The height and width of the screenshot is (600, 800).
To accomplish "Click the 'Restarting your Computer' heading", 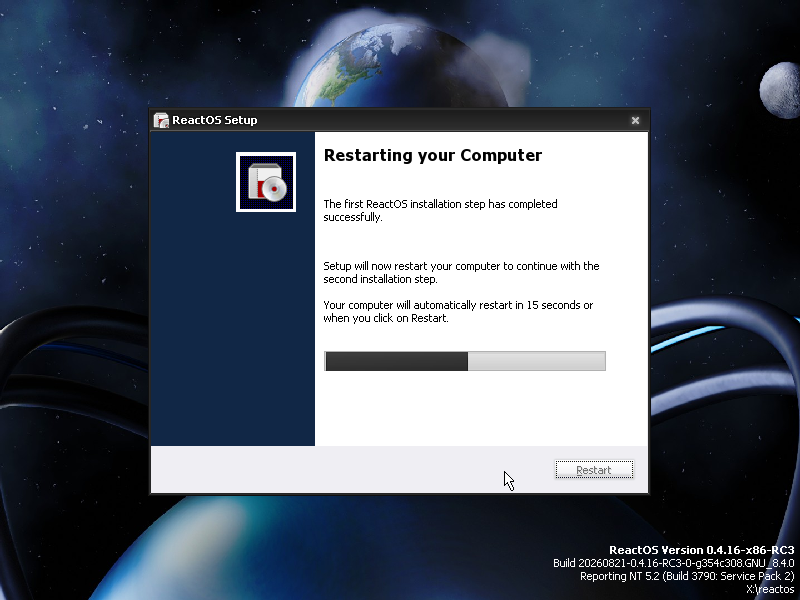I will point(433,155).
